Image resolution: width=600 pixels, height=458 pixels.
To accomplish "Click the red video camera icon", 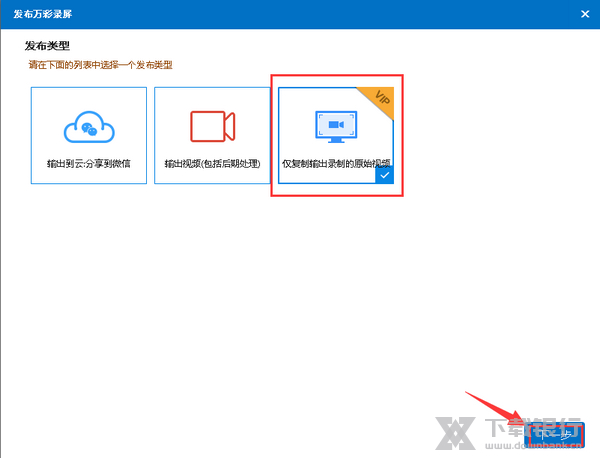I will pyautogui.click(x=212, y=126).
